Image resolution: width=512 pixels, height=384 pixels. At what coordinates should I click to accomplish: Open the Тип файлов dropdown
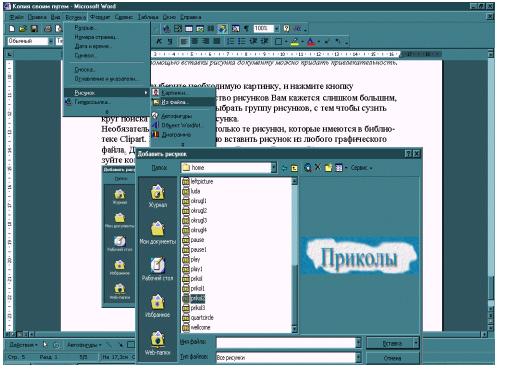click(358, 358)
